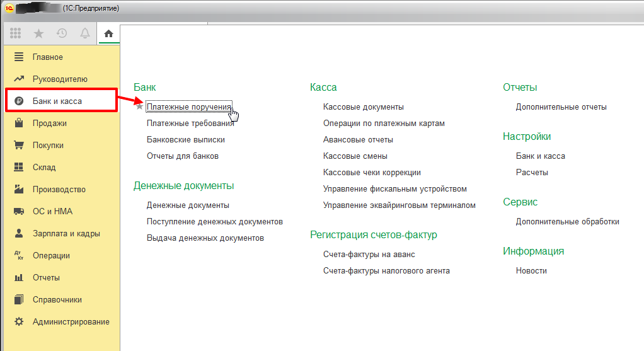Screen dimensions: 644x351
Task: Open the Склад section
Action: click(44, 167)
